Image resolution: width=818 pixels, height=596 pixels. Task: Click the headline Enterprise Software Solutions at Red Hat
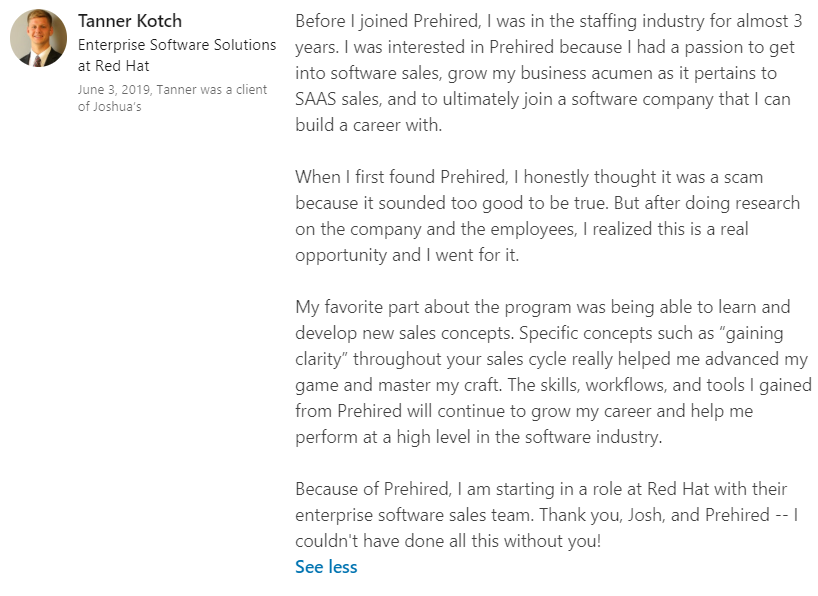176,54
